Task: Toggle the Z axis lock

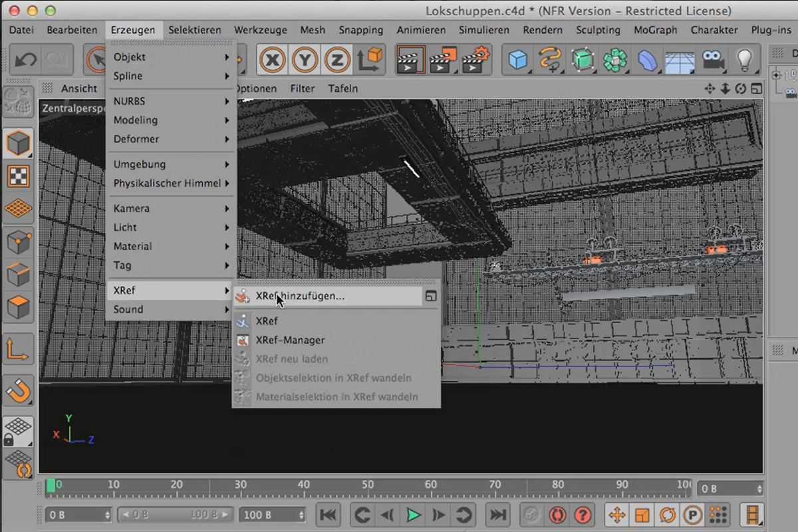Action: (x=336, y=60)
